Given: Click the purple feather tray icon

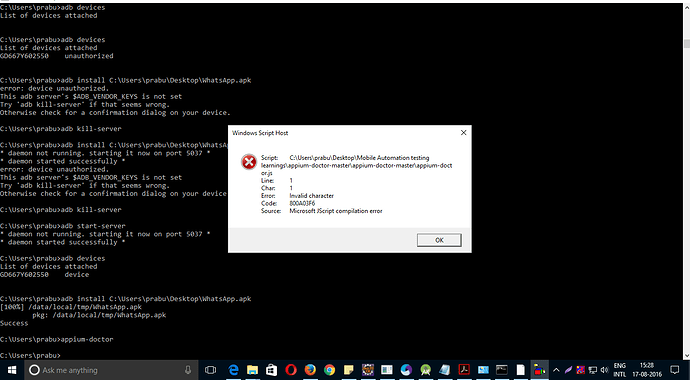Looking at the screenshot, I should [x=569, y=370].
